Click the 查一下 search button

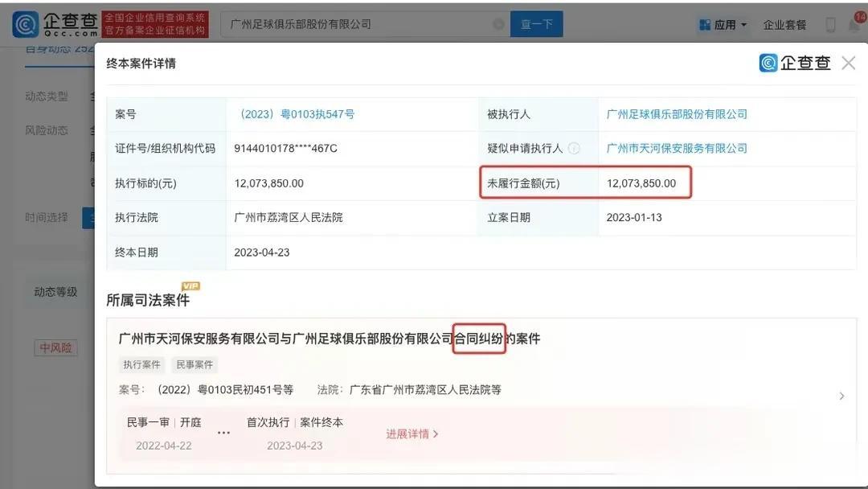click(x=536, y=24)
